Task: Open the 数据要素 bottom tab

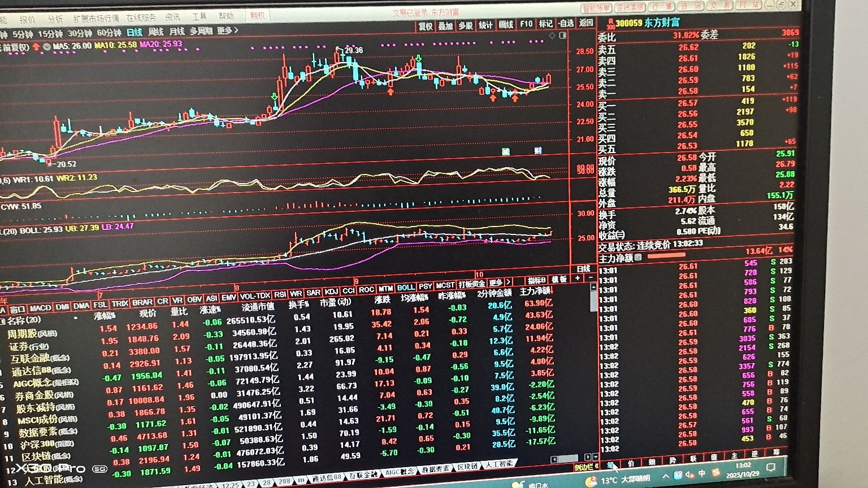Action: point(436,469)
